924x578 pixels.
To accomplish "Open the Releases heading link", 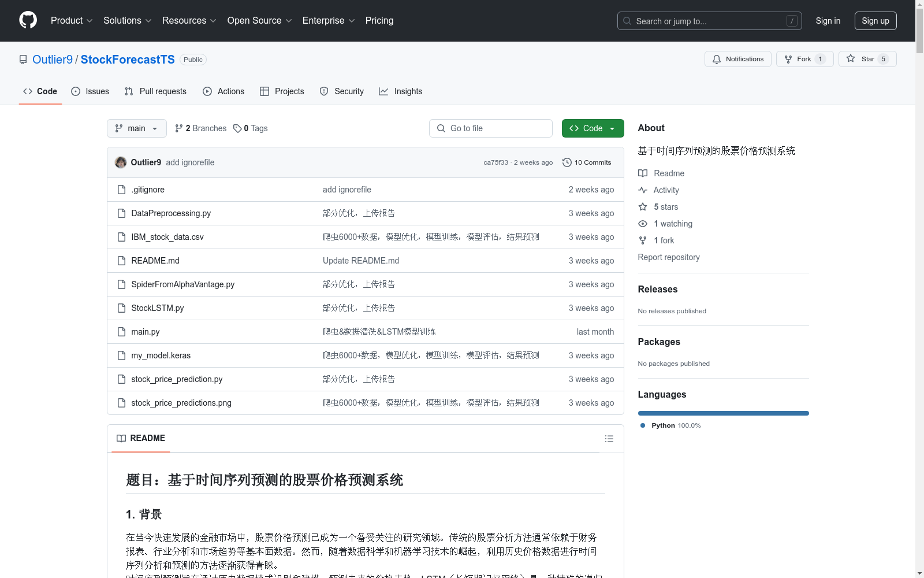I will (658, 289).
